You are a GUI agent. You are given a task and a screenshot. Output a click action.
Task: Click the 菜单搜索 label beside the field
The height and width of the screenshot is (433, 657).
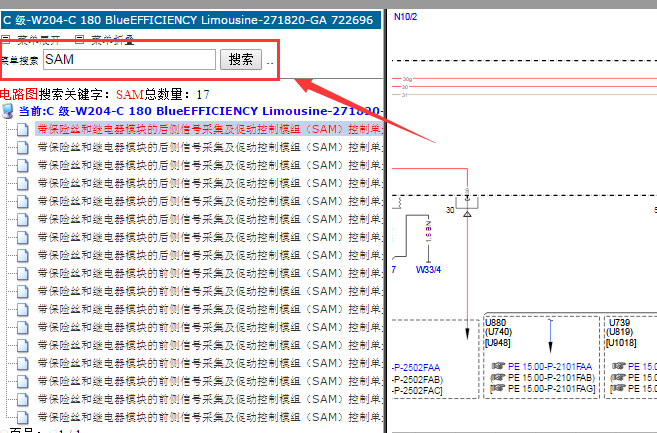click(x=19, y=60)
